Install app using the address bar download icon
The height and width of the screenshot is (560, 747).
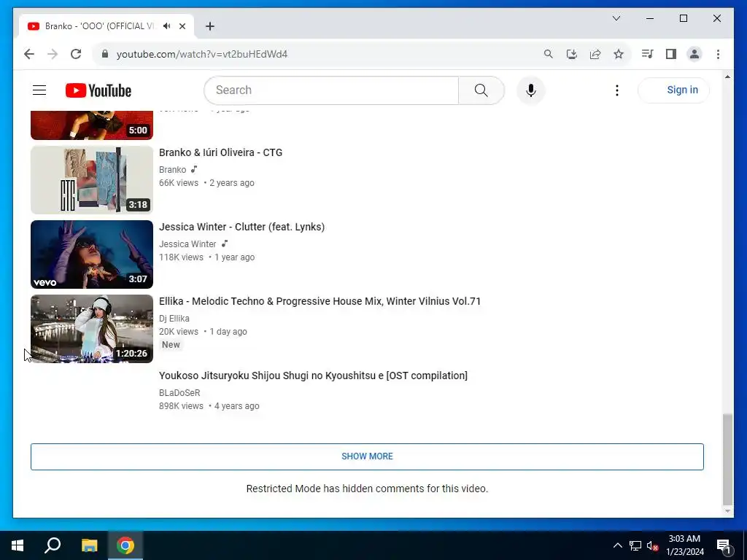point(572,54)
